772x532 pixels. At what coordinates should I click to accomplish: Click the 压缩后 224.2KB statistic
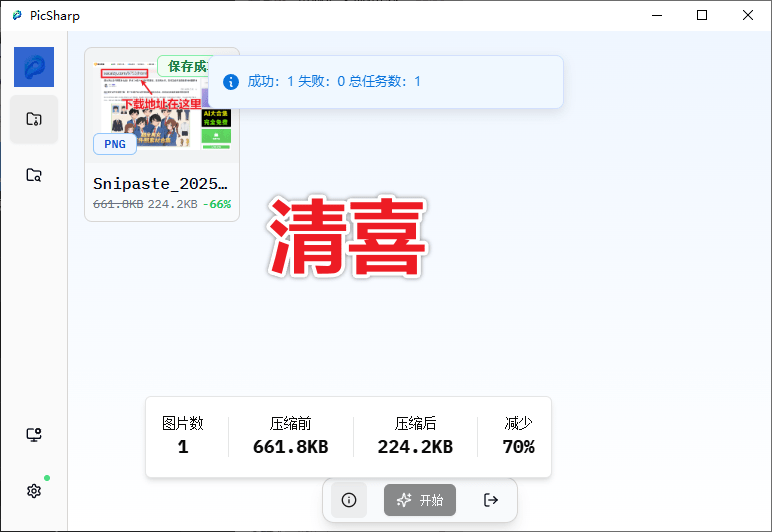click(415, 436)
